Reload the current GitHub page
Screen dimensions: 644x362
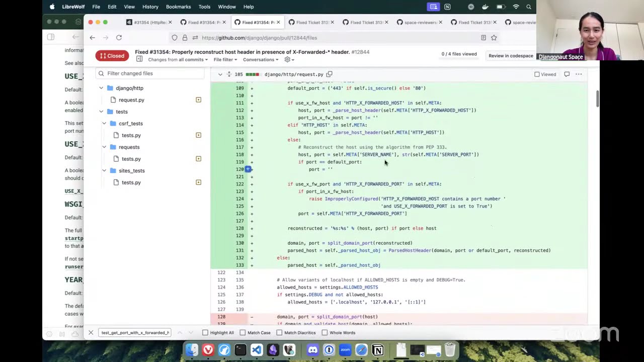(119, 38)
